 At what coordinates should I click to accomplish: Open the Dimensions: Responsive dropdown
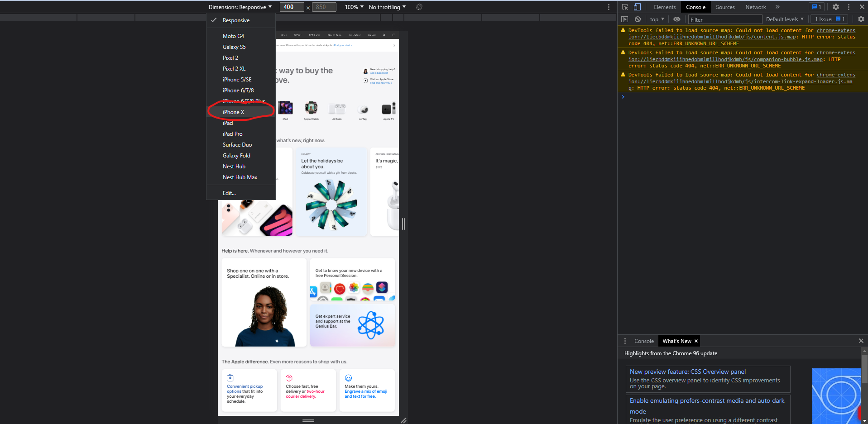(x=240, y=7)
